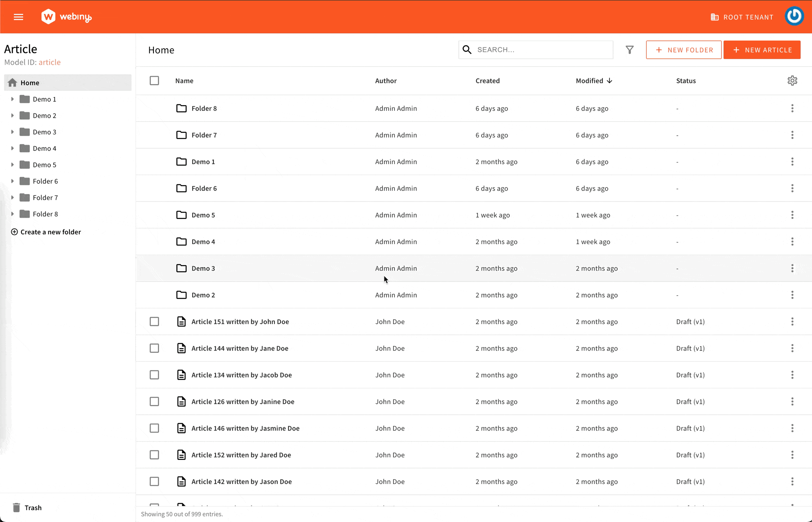Click NEW FOLDER button
This screenshot has height=522, width=812.
click(x=684, y=50)
